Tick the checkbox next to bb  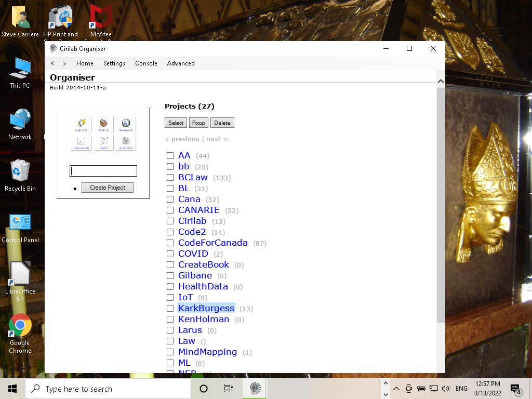coord(170,167)
